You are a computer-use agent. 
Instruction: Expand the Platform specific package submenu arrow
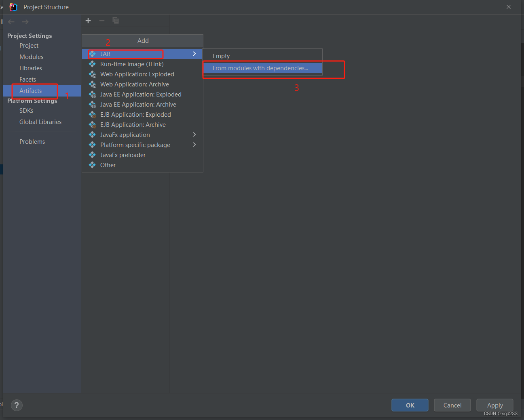pyautogui.click(x=194, y=145)
